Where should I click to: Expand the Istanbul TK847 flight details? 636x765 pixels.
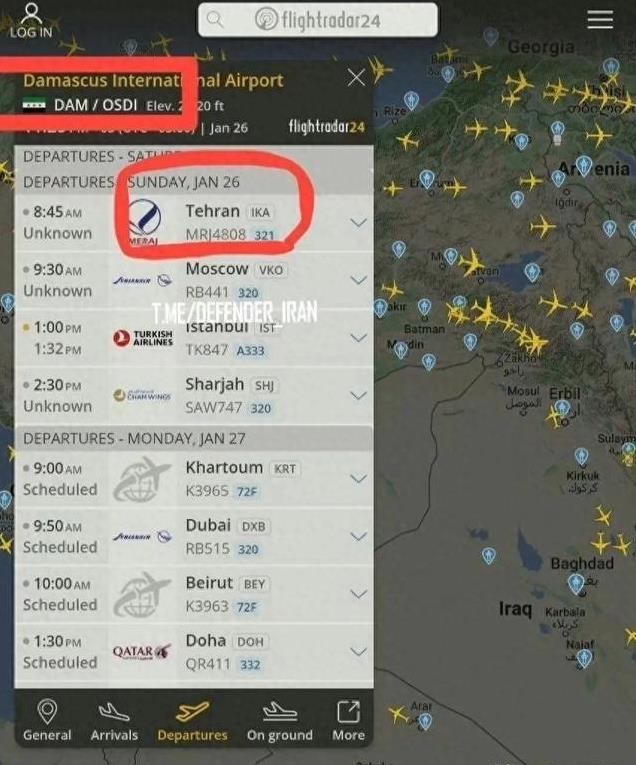pyautogui.click(x=358, y=338)
